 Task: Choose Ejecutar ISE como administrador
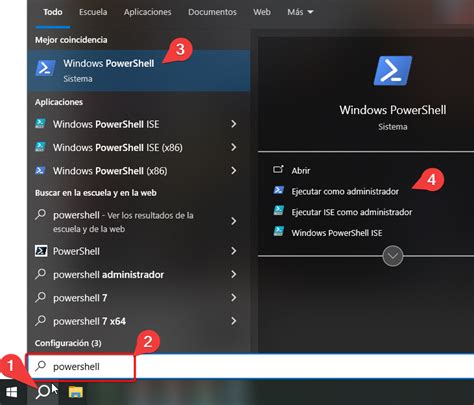pyautogui.click(x=352, y=212)
